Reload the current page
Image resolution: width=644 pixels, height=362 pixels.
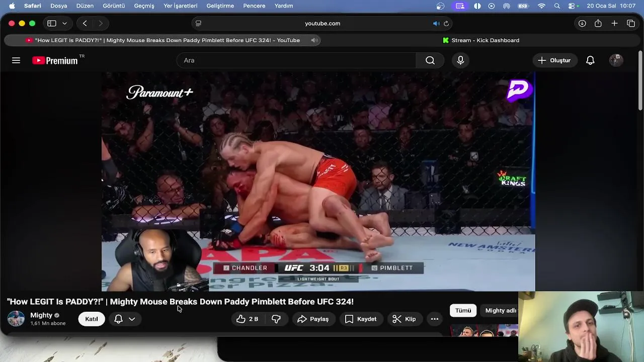446,23
